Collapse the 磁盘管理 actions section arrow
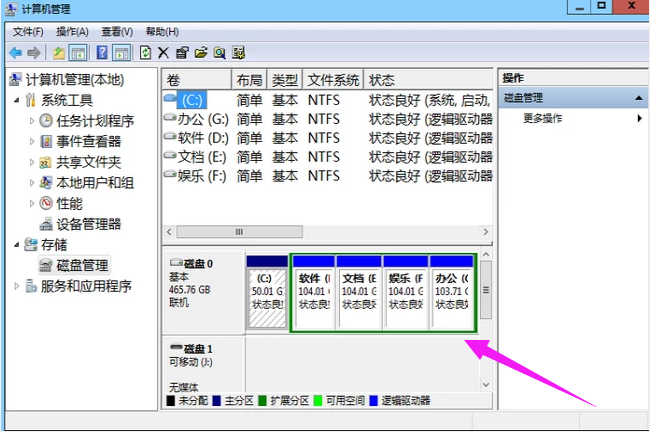The width and height of the screenshot is (651, 436). pyautogui.click(x=639, y=98)
